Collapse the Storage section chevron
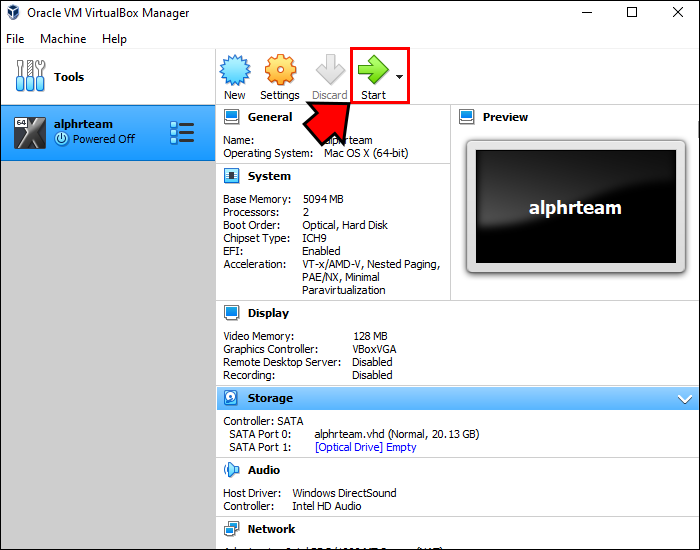 coord(685,399)
